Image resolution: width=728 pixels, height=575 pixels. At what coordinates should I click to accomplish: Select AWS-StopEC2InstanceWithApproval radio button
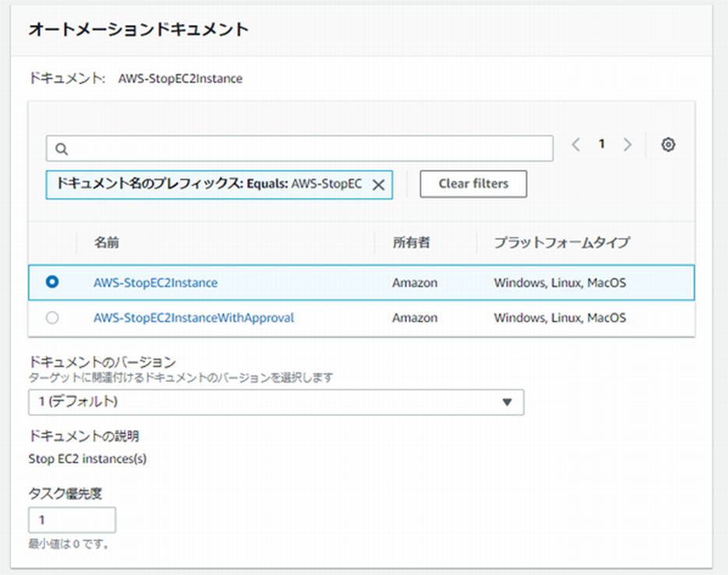(52, 318)
